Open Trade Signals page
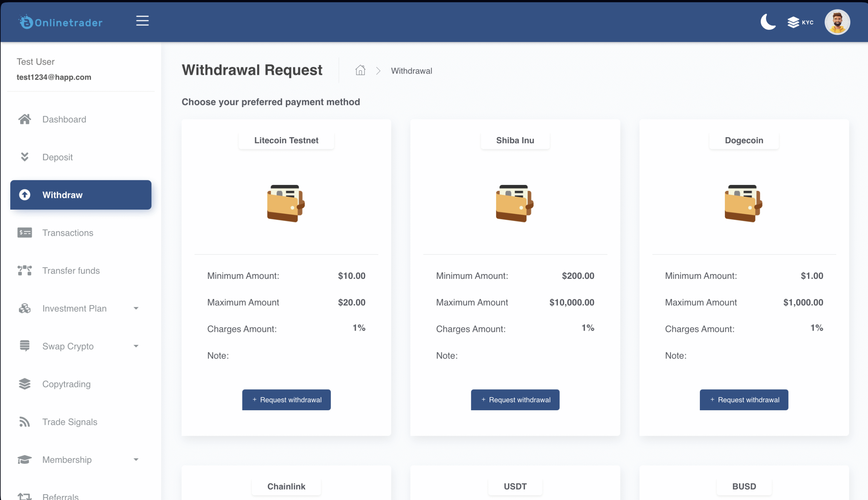The image size is (868, 500). [x=81, y=421]
